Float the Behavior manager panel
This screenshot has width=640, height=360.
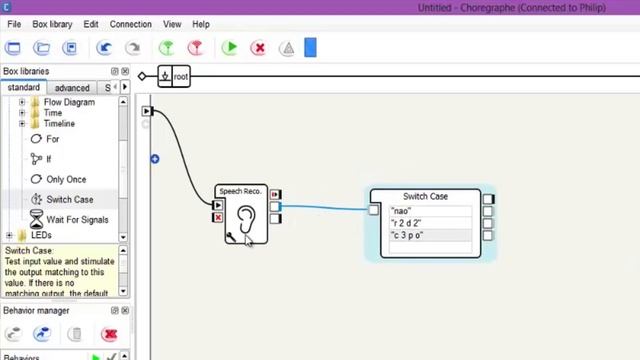click(x=115, y=311)
